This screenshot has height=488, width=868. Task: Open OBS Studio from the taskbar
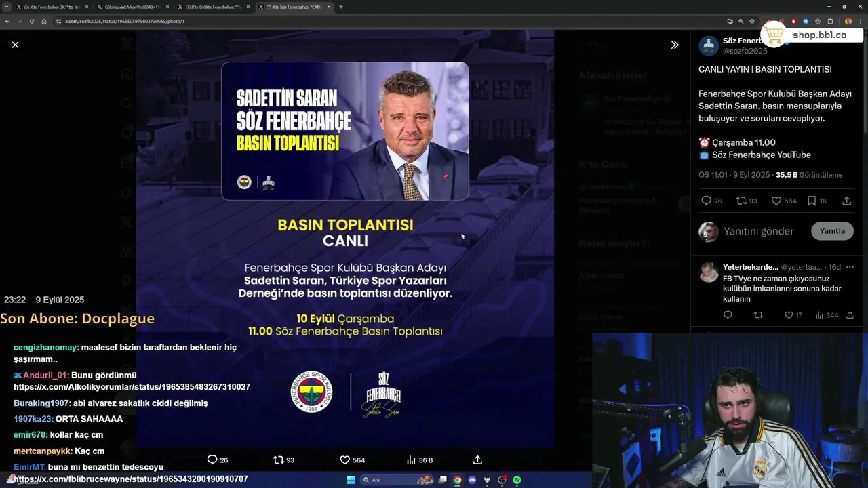(x=502, y=480)
